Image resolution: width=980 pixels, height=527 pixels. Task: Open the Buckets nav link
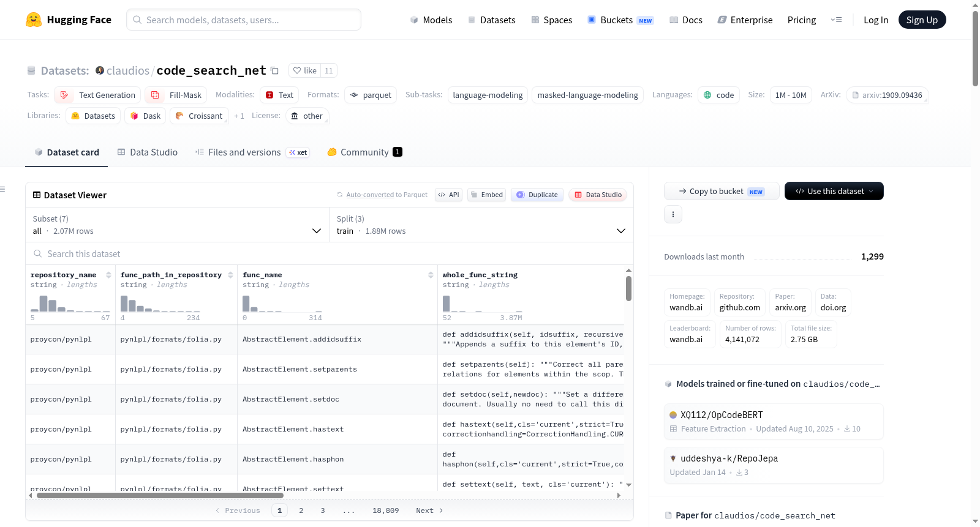620,20
